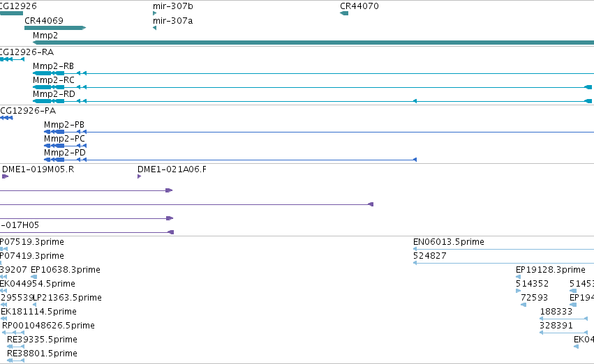The width and height of the screenshot is (594, 364).
Task: Select the Mmp2-RB transcript exon block
Action: click(x=48, y=73)
